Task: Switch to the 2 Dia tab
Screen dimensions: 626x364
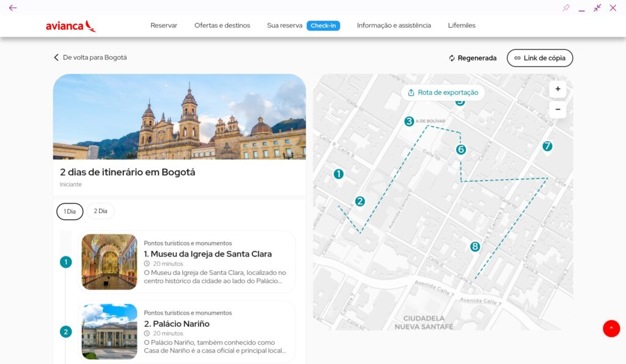Action: click(100, 211)
